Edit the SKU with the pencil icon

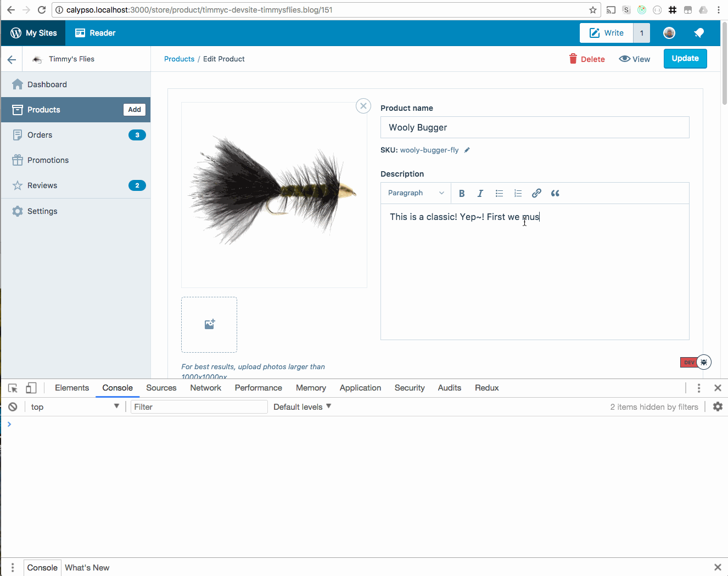point(466,150)
